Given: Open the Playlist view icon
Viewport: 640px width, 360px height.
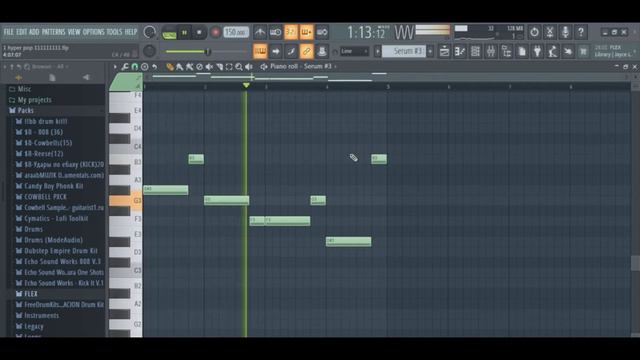Looking at the screenshot, I should (x=444, y=51).
